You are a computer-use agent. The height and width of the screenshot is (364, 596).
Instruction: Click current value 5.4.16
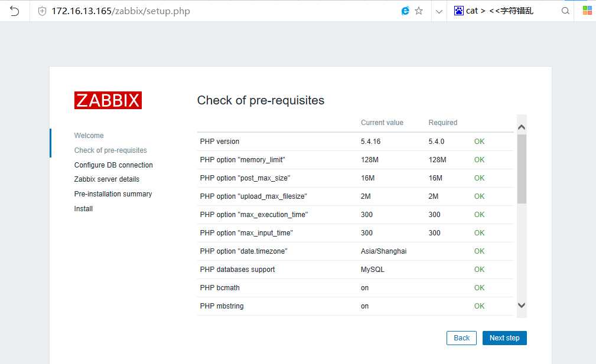pyautogui.click(x=370, y=142)
